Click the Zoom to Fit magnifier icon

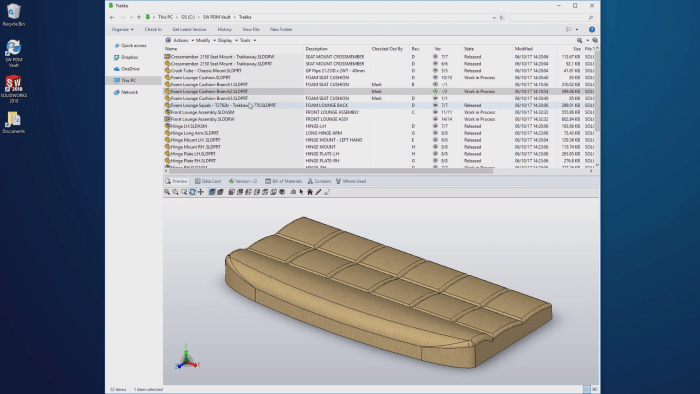(x=167, y=192)
